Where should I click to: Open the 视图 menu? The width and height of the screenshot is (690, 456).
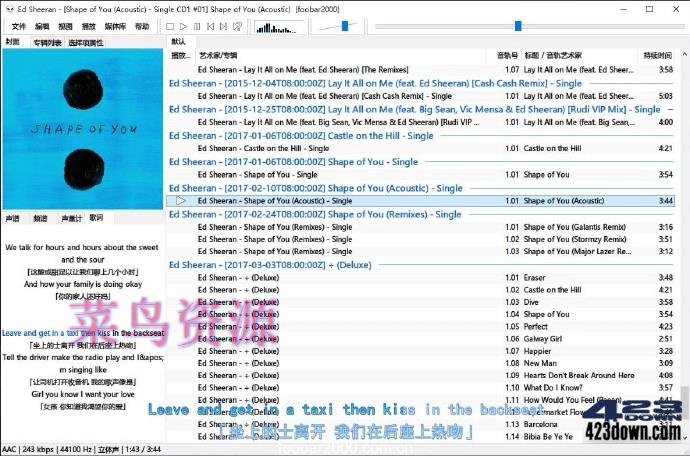click(65, 26)
